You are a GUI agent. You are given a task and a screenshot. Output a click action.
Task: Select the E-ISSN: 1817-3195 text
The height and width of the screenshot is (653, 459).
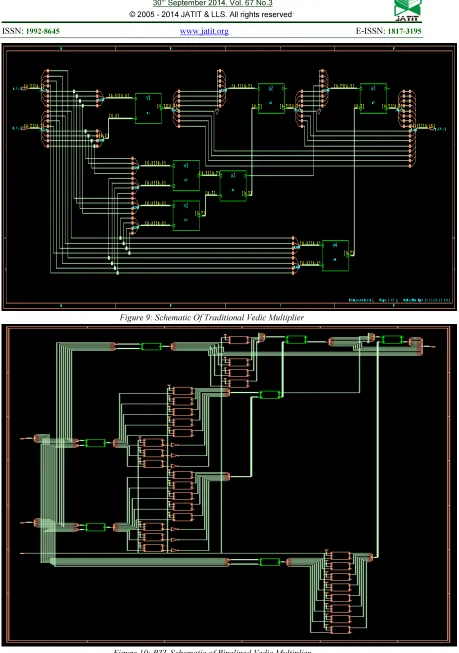(x=388, y=31)
